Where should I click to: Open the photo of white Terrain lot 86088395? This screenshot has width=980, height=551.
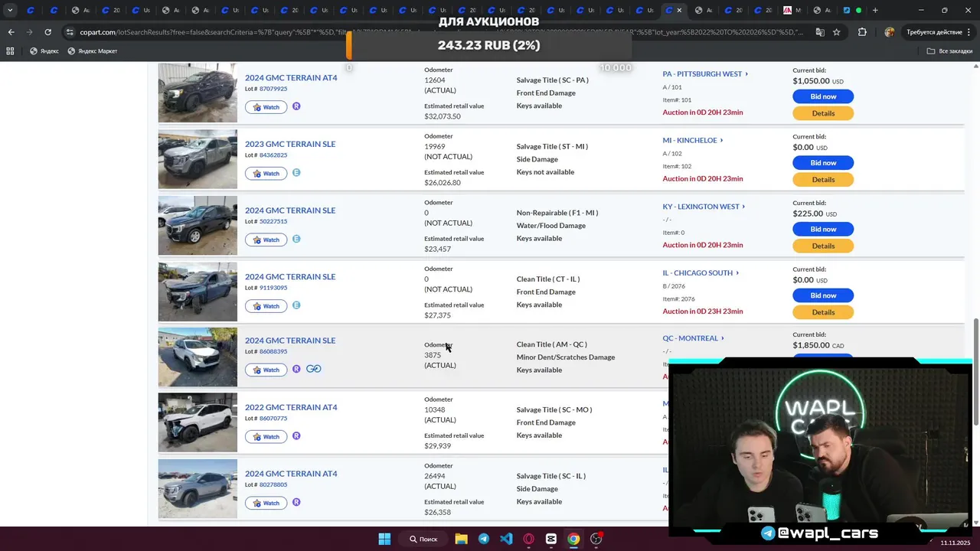click(198, 357)
